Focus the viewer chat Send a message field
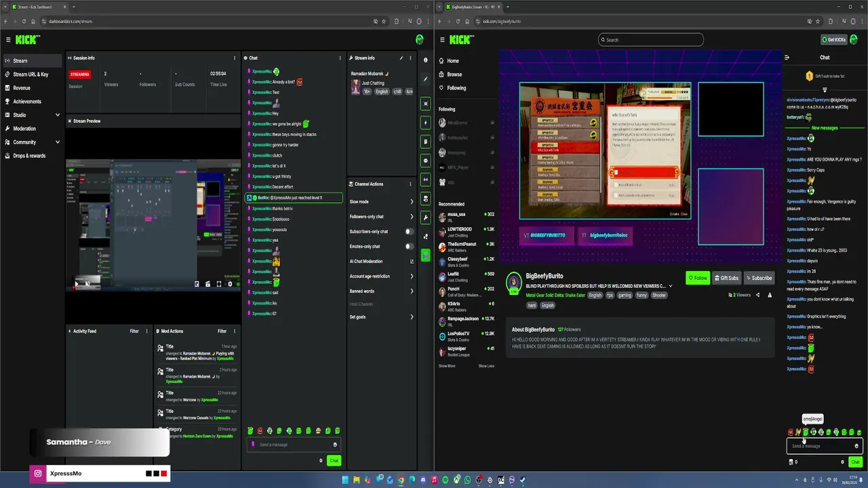This screenshot has width=868, height=488. pyautogui.click(x=824, y=446)
